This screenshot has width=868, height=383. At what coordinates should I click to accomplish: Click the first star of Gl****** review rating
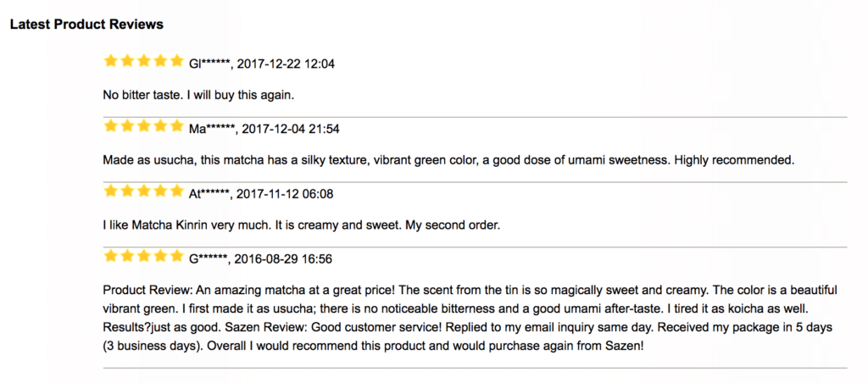(111, 61)
